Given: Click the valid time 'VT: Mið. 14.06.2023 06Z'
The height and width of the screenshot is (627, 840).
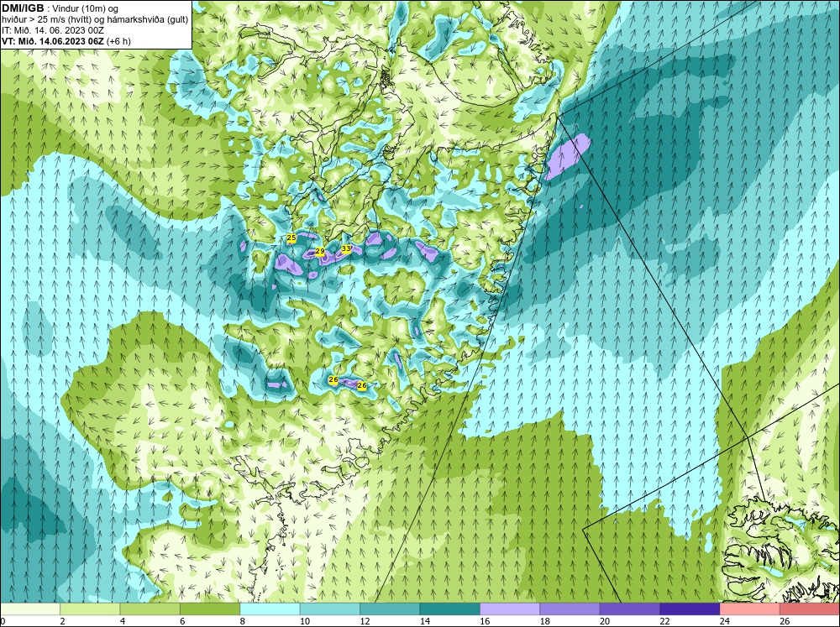Looking at the screenshot, I should point(53,41).
